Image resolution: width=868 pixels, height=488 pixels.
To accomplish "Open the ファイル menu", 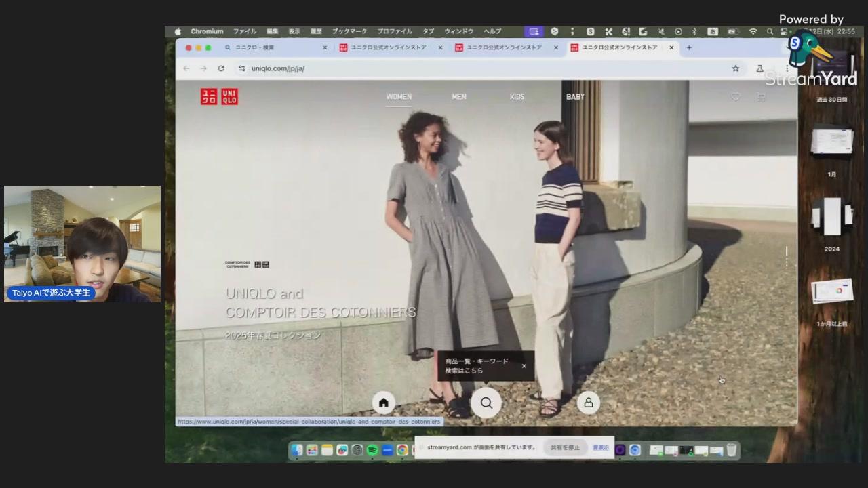I will point(245,31).
